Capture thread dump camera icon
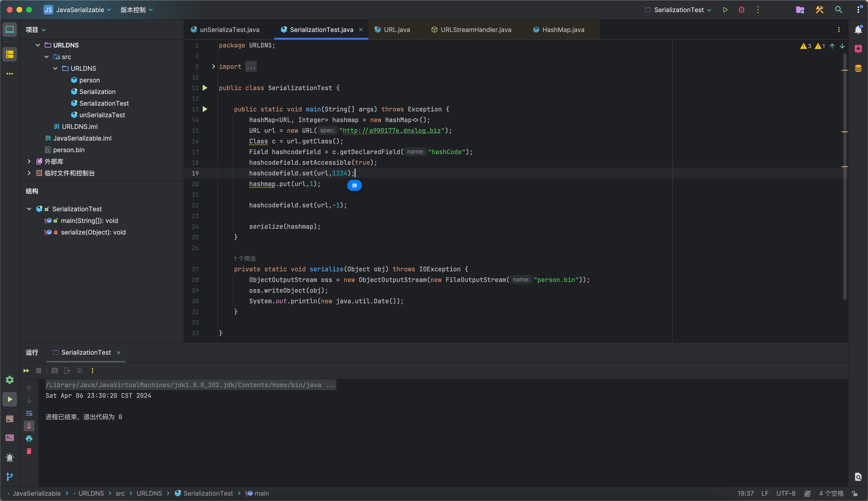The width and height of the screenshot is (868, 501). pyautogui.click(x=55, y=371)
